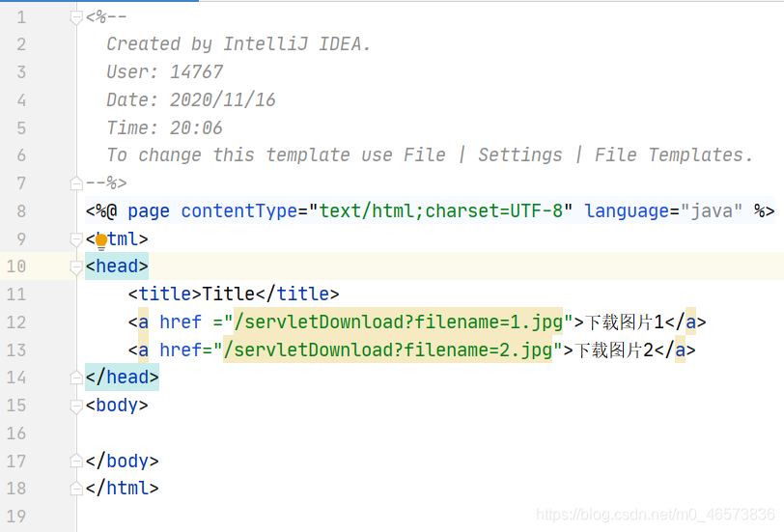The image size is (784, 532).
Task: Click the </body> closing tag
Action: pyautogui.click(x=122, y=461)
